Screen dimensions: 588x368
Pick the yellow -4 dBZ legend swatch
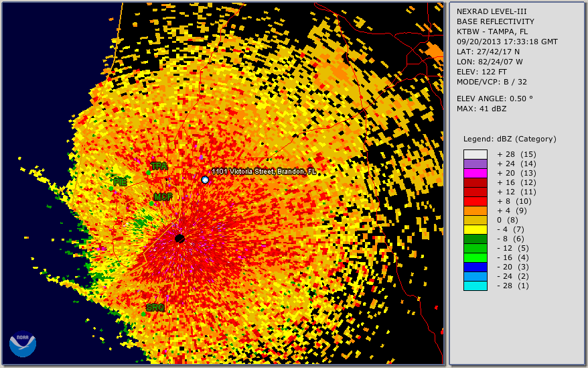[475, 229]
